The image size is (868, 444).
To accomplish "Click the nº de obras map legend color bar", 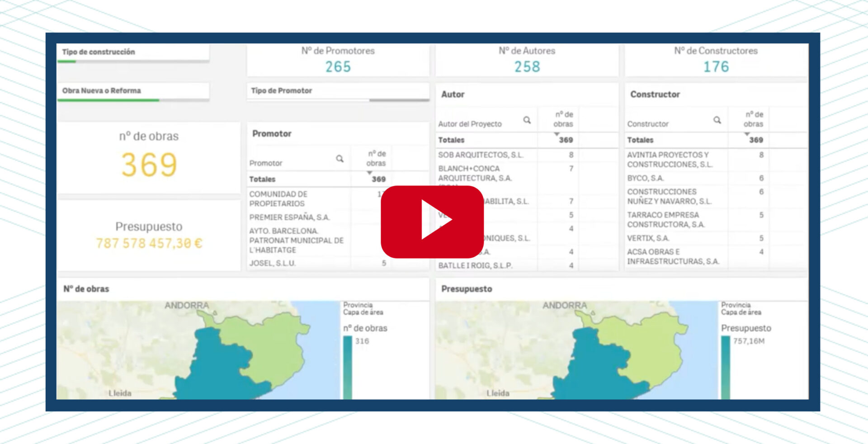I will coord(348,368).
